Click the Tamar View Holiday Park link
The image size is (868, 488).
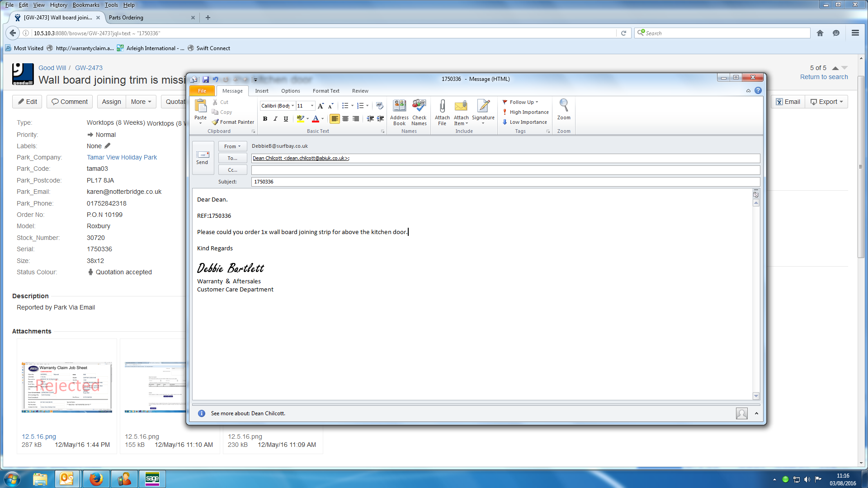pyautogui.click(x=122, y=157)
